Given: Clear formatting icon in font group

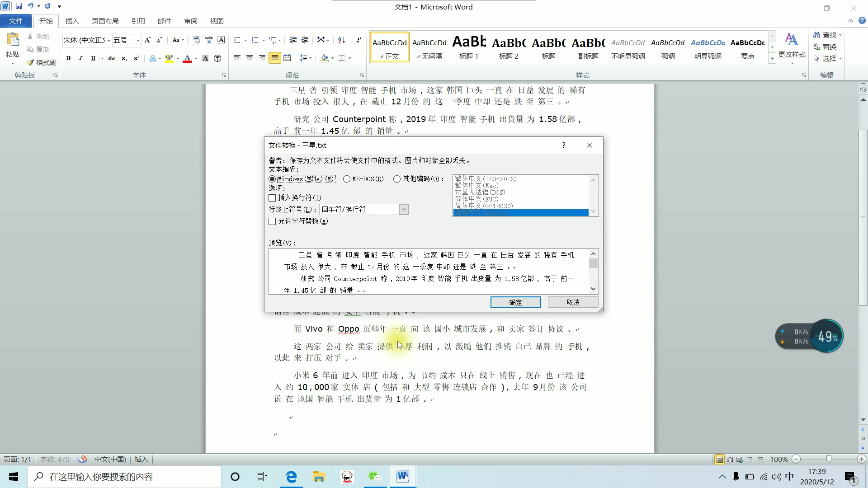Looking at the screenshot, I should tap(196, 40).
